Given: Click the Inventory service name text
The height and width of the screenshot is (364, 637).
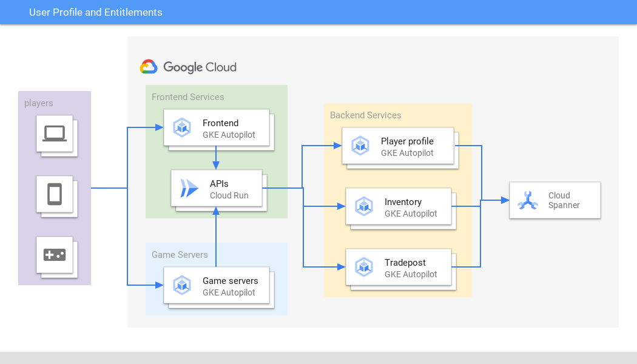Looking at the screenshot, I should [402, 202].
